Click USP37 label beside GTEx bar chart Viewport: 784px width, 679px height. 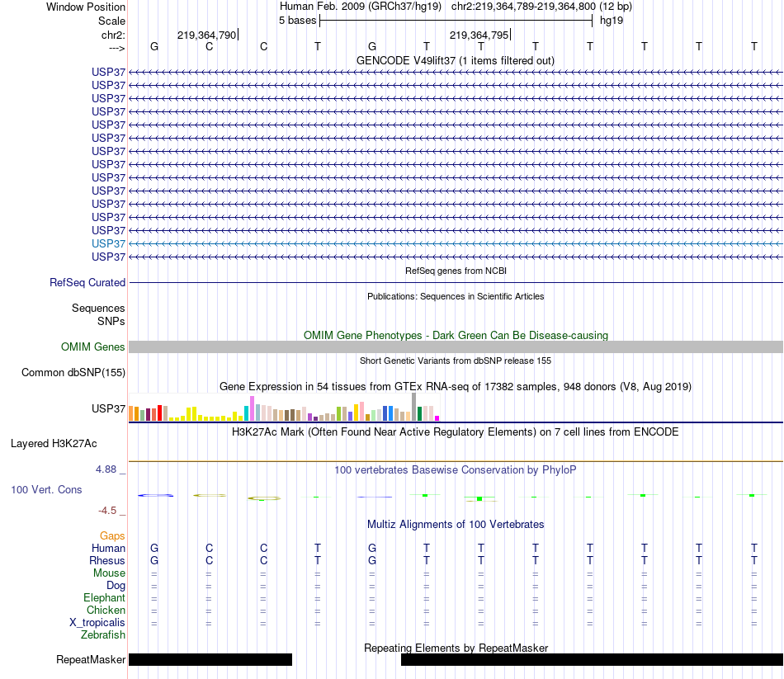coord(108,408)
